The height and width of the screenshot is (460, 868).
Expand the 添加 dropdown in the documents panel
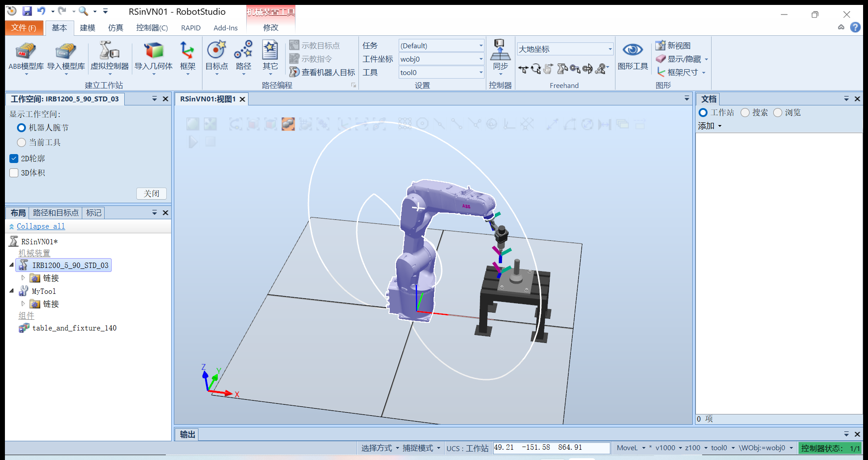[710, 126]
